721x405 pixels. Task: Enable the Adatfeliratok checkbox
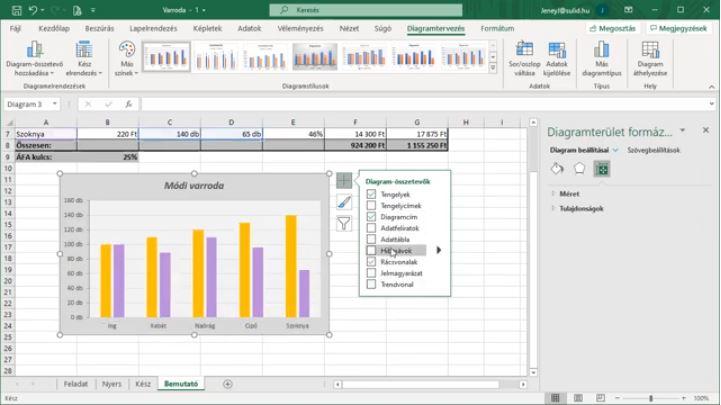point(372,228)
